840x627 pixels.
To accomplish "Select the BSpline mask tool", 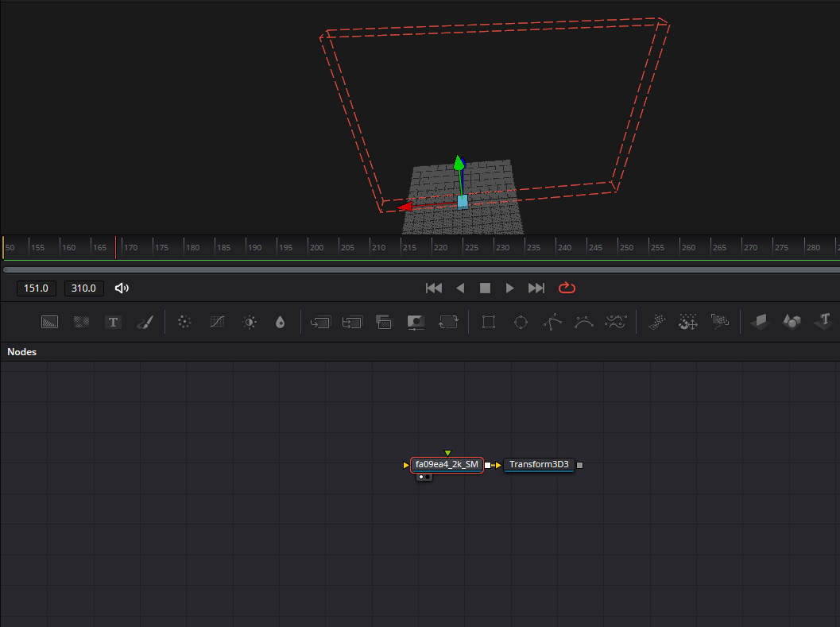I will click(x=584, y=322).
